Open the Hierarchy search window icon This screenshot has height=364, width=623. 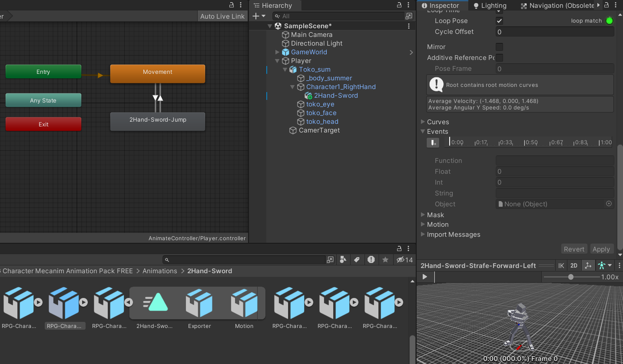409,16
